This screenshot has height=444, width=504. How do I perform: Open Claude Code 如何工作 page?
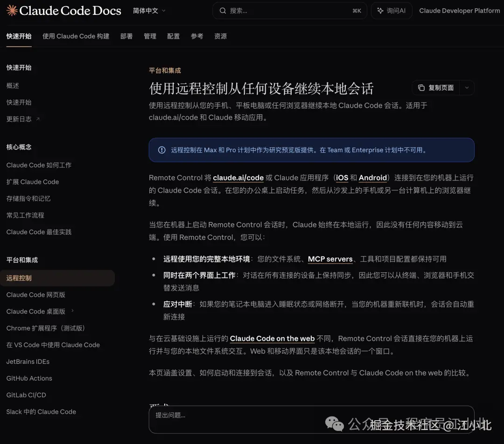[x=39, y=165]
